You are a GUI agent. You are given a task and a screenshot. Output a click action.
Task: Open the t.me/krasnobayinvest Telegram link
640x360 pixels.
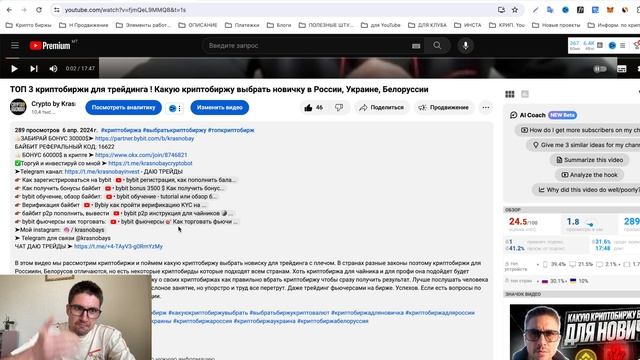point(102,172)
